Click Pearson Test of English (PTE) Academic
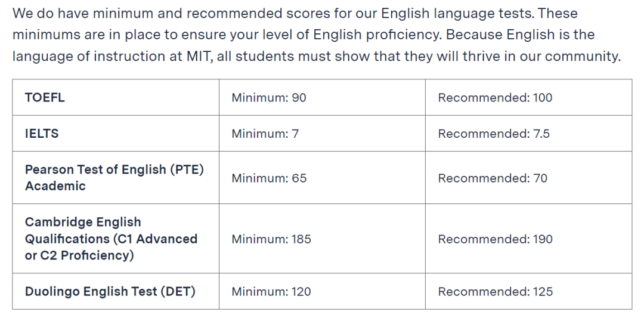The width and height of the screenshot is (644, 318). (x=114, y=177)
